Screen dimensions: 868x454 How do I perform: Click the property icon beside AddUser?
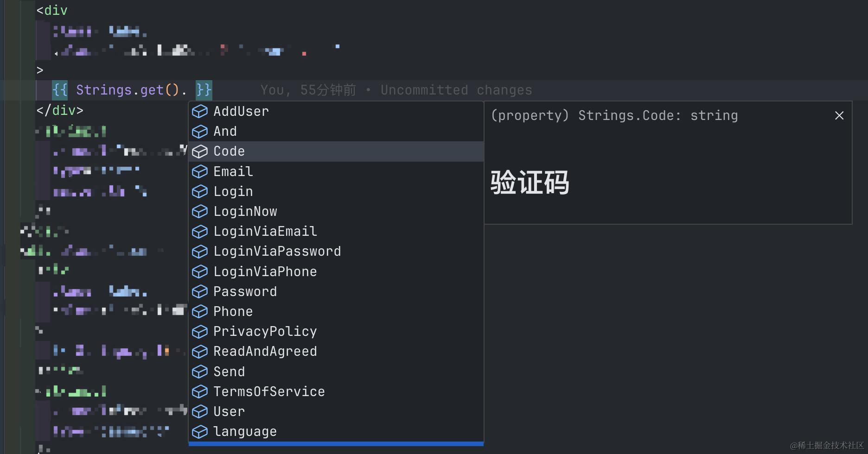point(200,112)
